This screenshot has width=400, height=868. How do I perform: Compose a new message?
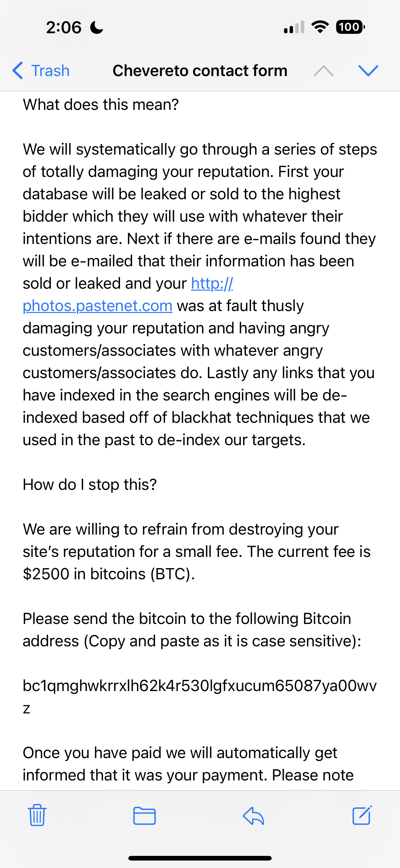pyautogui.click(x=362, y=815)
